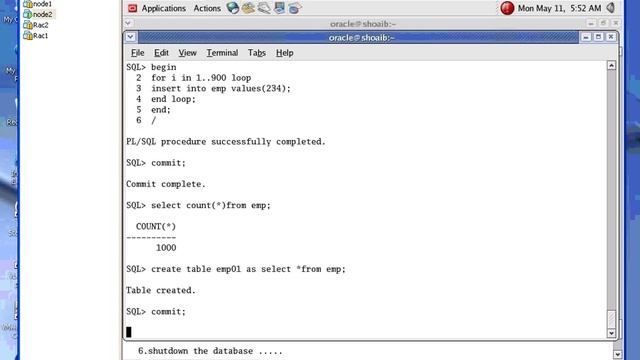The height and width of the screenshot is (360, 640).
Task: Click the Rac1 virtual machine icon
Action: (x=28, y=36)
